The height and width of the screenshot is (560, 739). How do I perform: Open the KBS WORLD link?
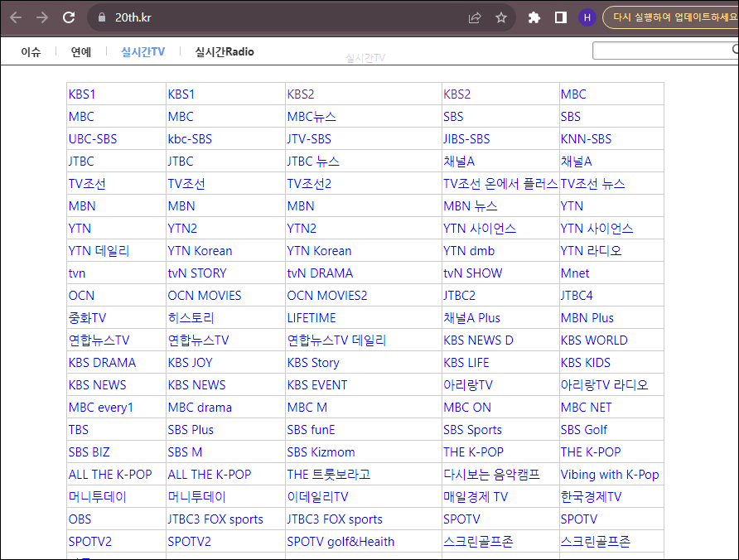pos(594,340)
